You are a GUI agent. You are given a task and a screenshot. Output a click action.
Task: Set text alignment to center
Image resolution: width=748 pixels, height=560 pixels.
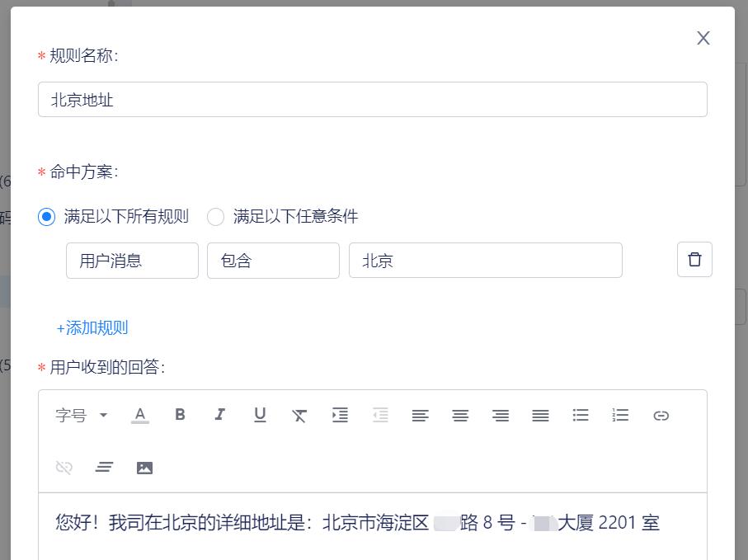(459, 415)
